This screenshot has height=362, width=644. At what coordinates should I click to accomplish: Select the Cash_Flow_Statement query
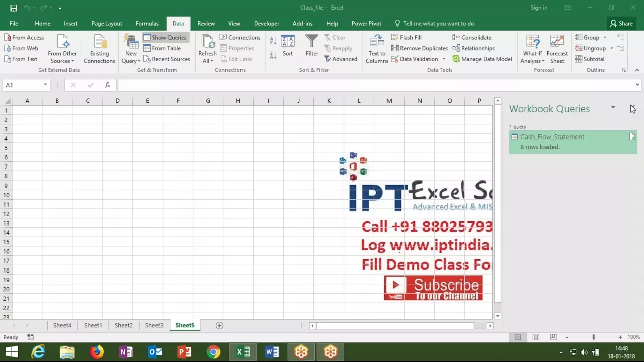click(x=573, y=142)
